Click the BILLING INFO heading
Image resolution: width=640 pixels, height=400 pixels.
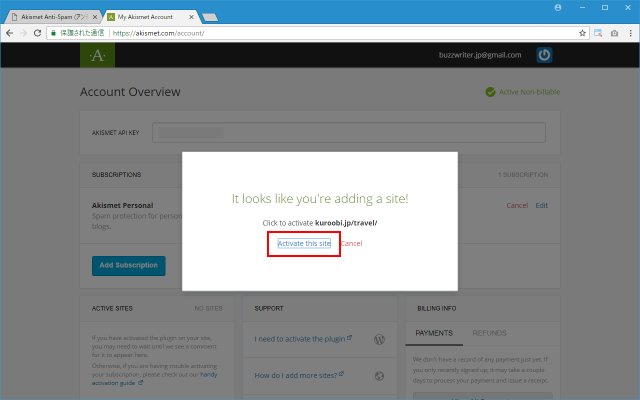pyautogui.click(x=437, y=308)
